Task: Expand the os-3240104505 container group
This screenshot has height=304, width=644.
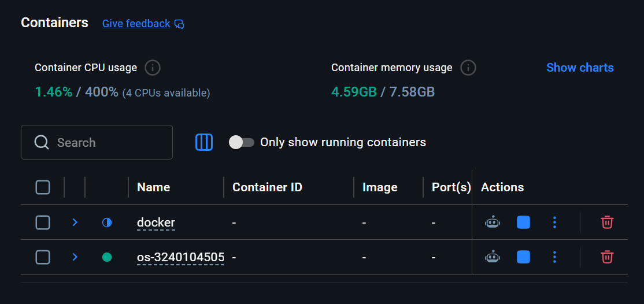Action: tap(75, 257)
